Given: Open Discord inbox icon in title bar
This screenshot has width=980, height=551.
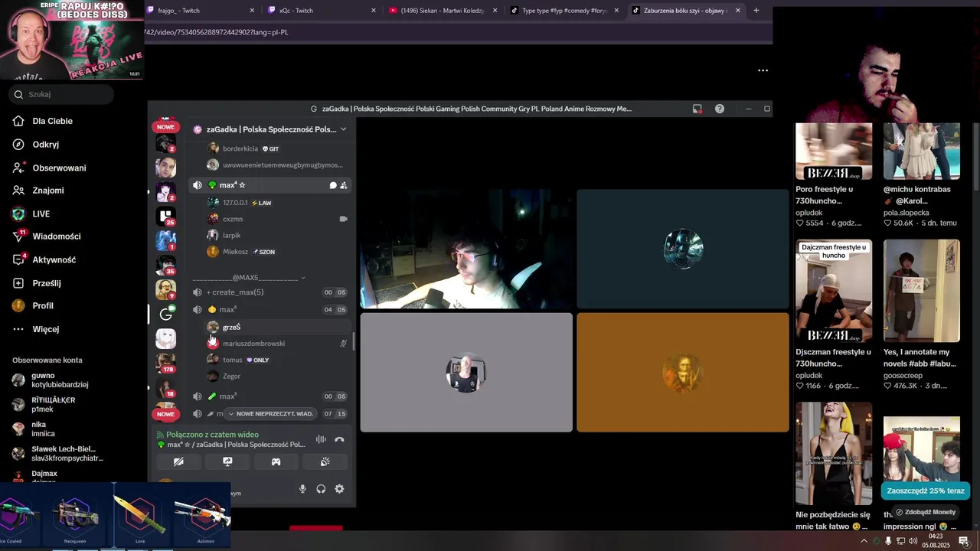Looking at the screenshot, I should pos(697,109).
